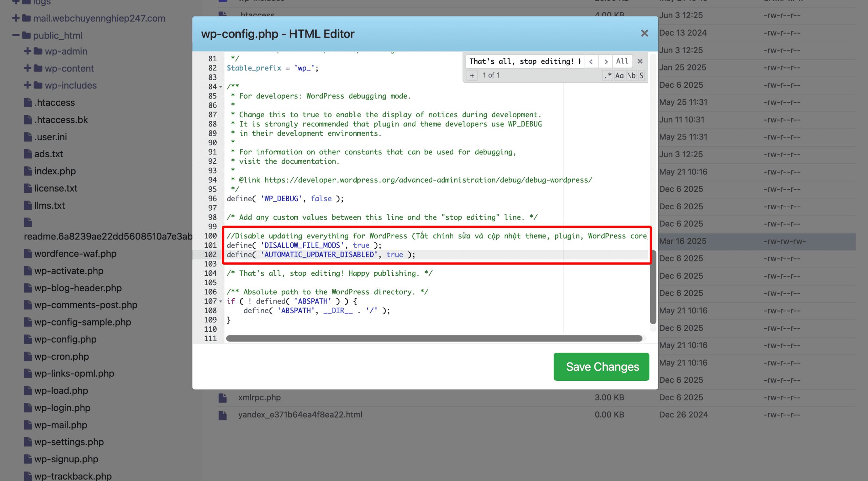Collapse the public_html folder
The image size is (868, 481).
click(x=16, y=35)
